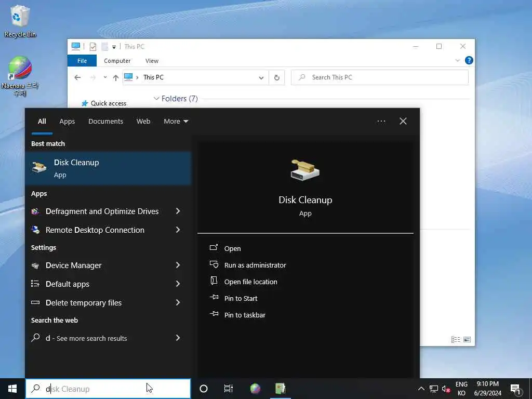Open the Recycle Bin desktop icon
This screenshot has height=399, width=532.
[x=20, y=21]
